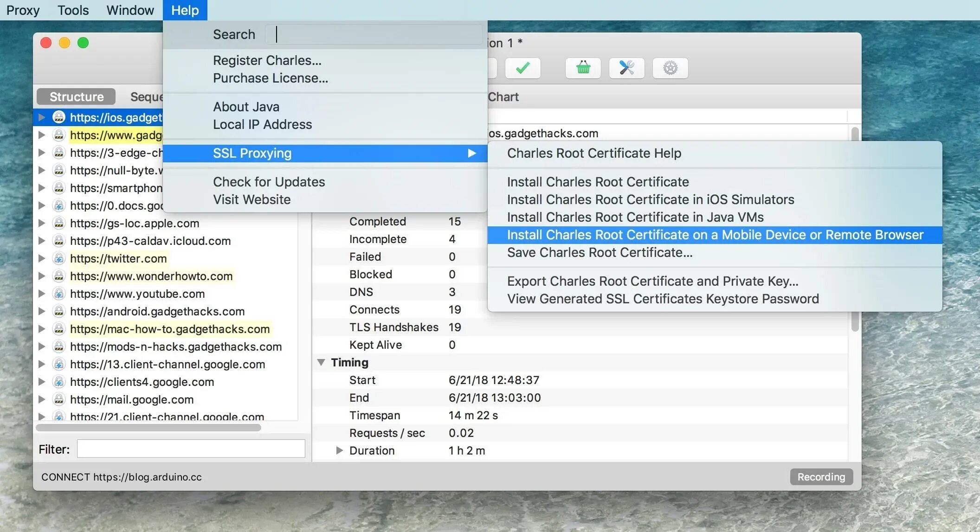Open the Tools wrench and screwdriver icon

pyautogui.click(x=626, y=68)
